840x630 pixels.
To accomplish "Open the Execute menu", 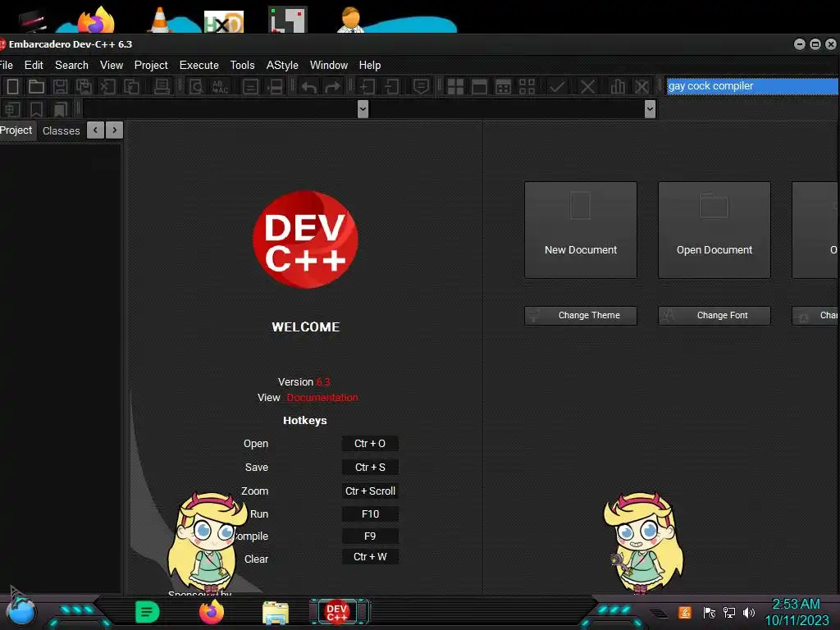I will [199, 65].
